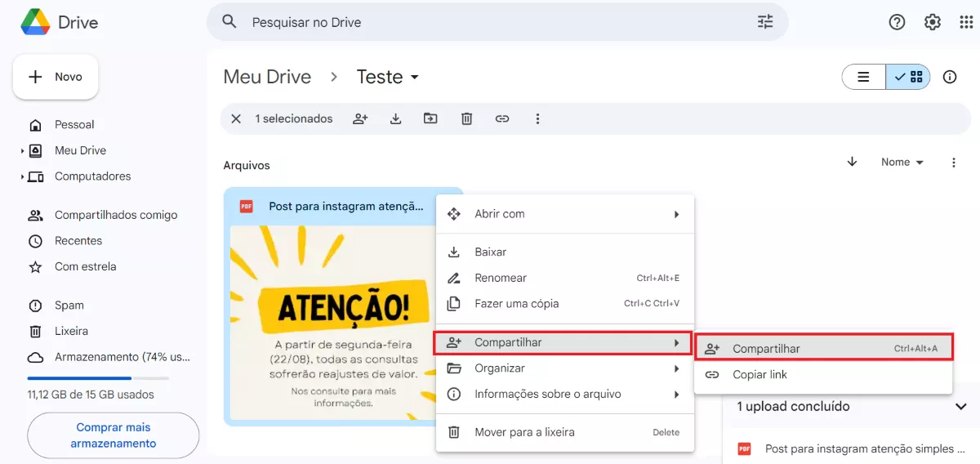
Task: Click the Spam warning icon
Action: (35, 306)
